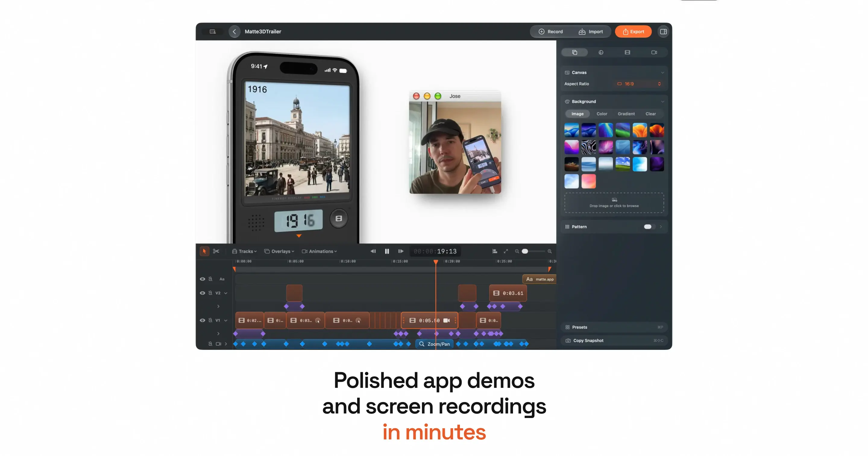Lock the V2 track

click(211, 293)
